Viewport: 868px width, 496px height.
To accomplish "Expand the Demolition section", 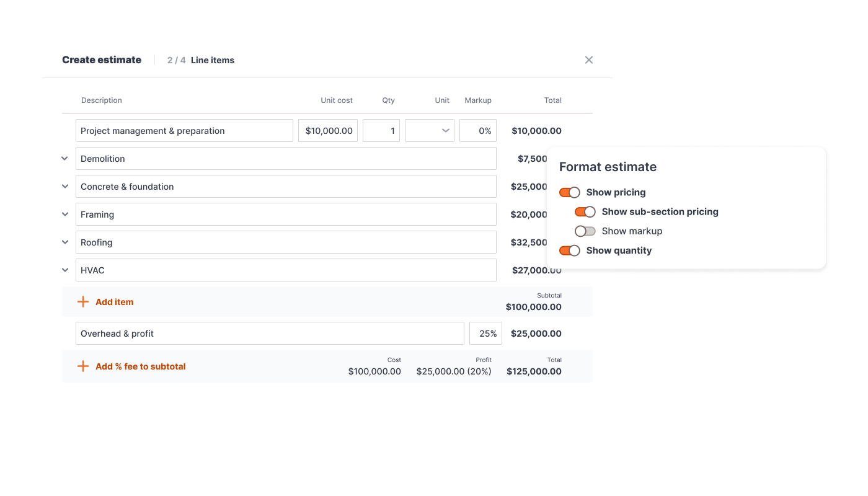I will coord(65,159).
